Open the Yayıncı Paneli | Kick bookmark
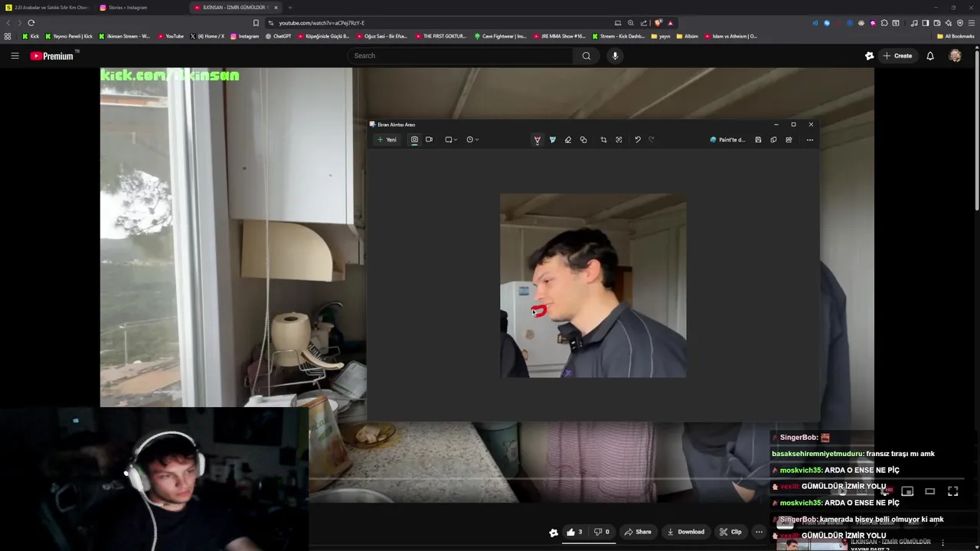The image size is (980, 551). tap(70, 36)
